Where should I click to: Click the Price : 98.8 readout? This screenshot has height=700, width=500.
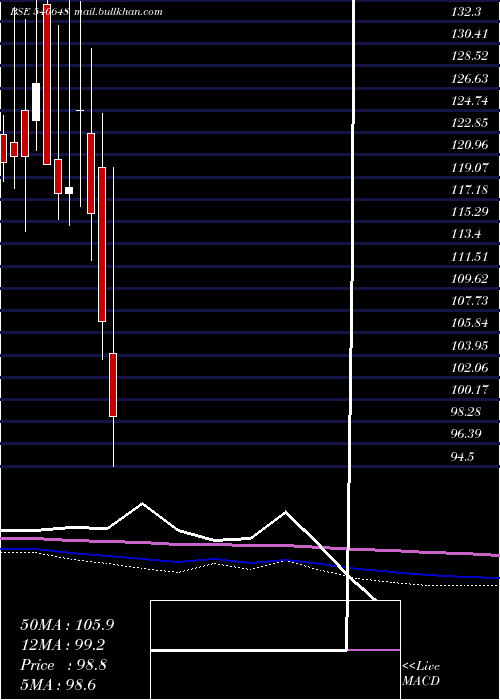click(x=63, y=665)
